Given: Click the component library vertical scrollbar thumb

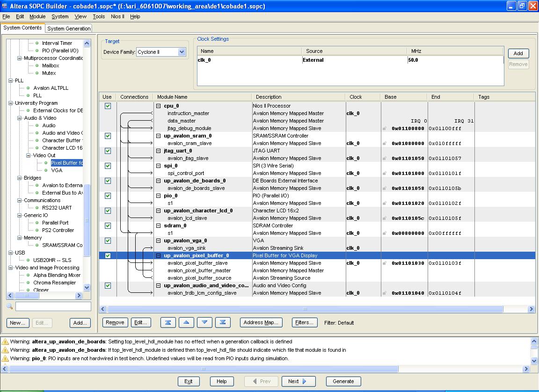Looking at the screenshot, I should [87, 220].
